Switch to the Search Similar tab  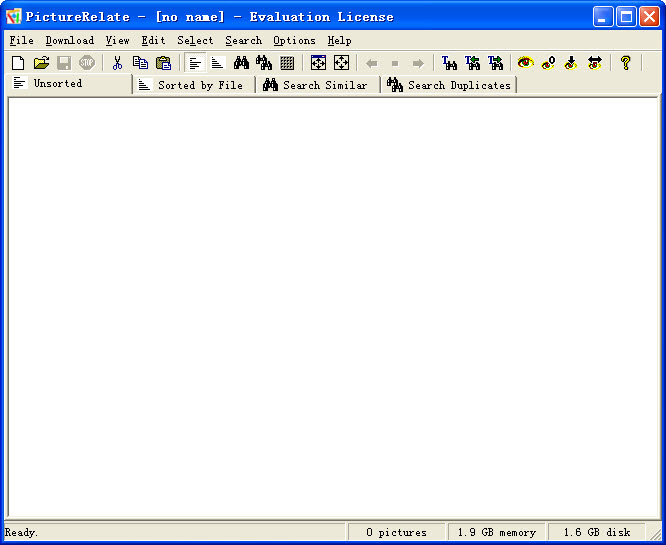click(x=316, y=86)
